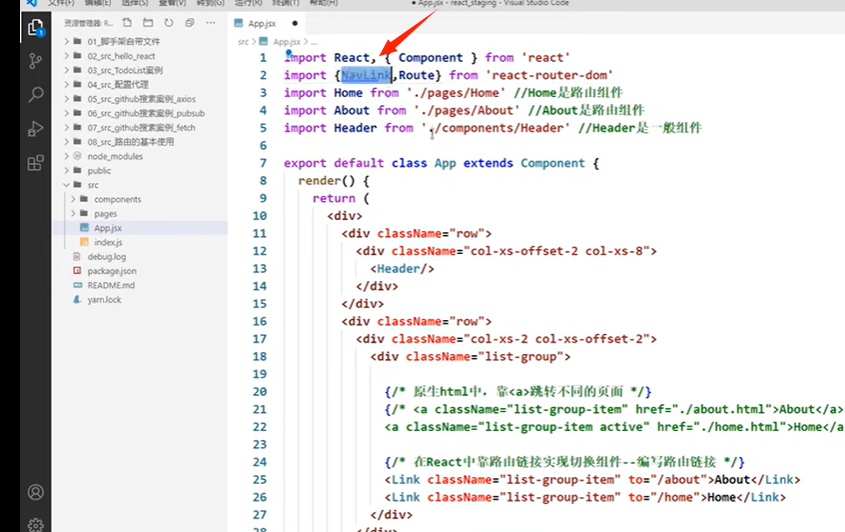845x532 pixels.
Task: Click line number 19 in the gutter
Action: point(260,374)
